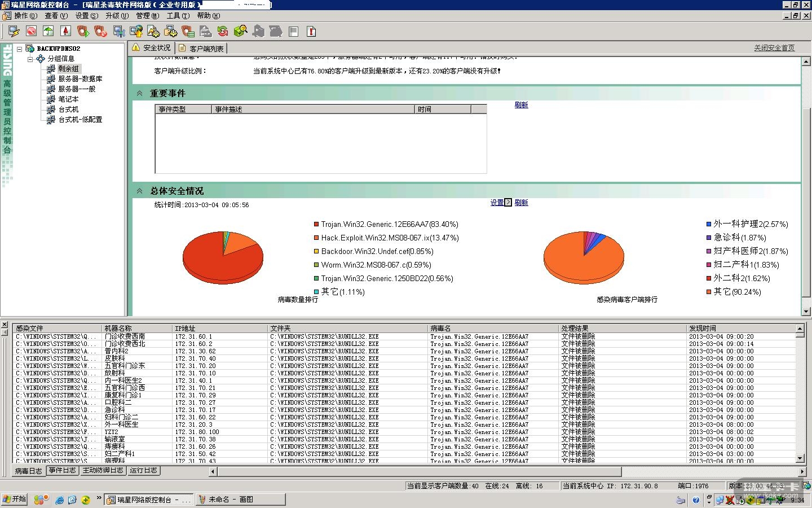812x508 pixels.
Task: Click the red stop sign toolbar icon
Action: pyautogui.click(x=31, y=31)
